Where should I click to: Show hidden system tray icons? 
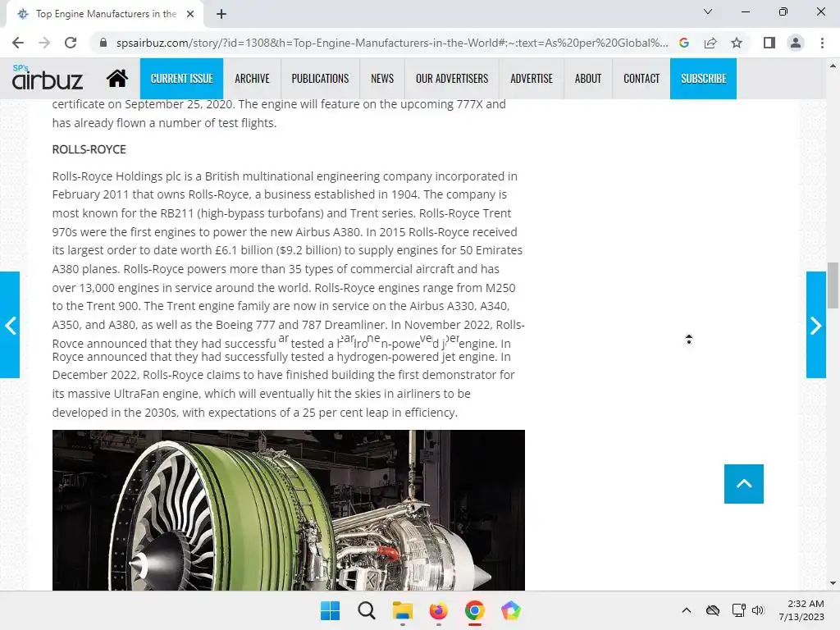point(687,610)
